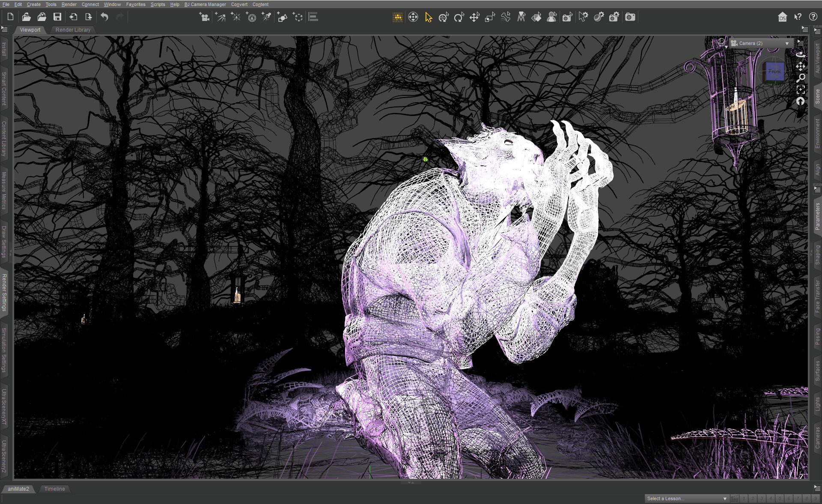This screenshot has height=504, width=822.
Task: Click the Frame selection control
Action: pyautogui.click(x=801, y=89)
